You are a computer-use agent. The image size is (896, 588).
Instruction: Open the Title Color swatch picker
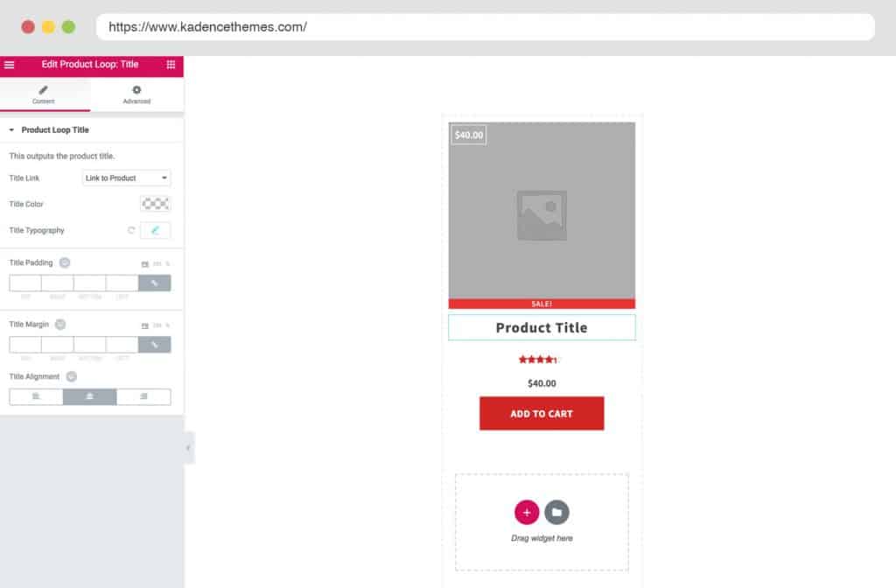click(x=155, y=204)
